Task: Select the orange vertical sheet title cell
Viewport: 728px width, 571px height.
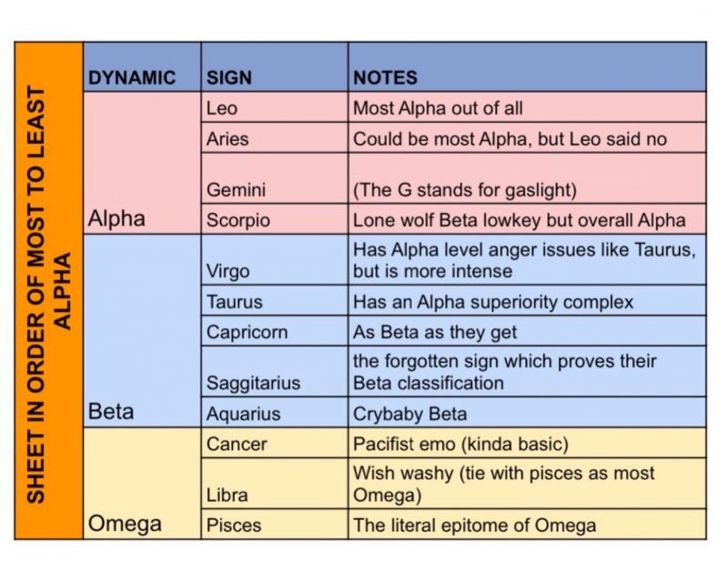Action: [x=48, y=290]
